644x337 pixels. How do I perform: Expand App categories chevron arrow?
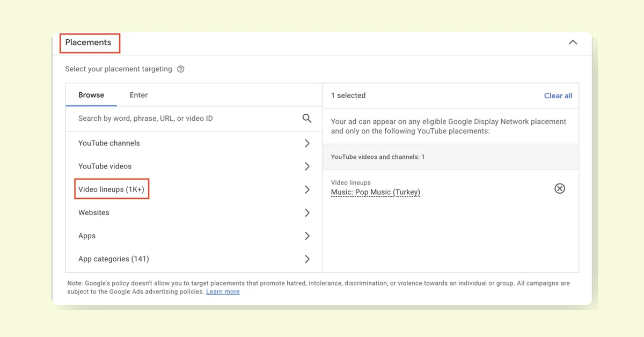pyautogui.click(x=307, y=259)
